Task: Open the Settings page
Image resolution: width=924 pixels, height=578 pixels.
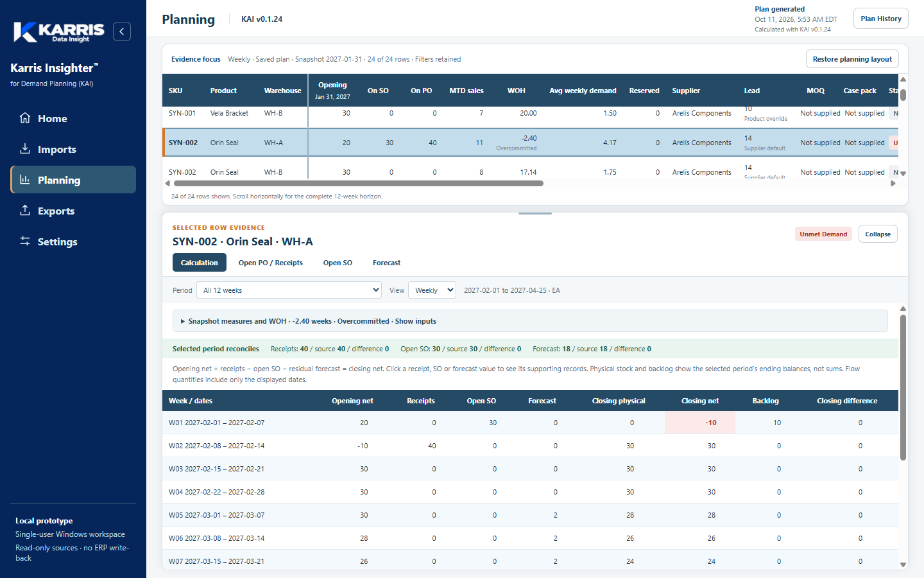Action: pos(73,241)
